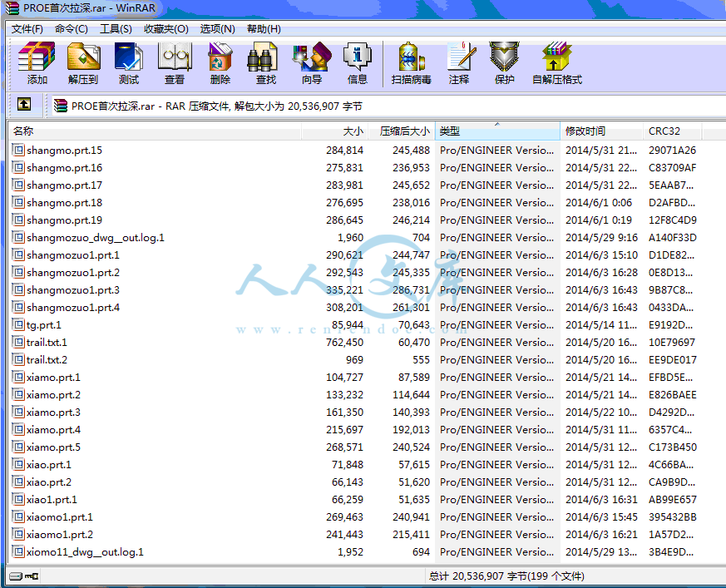Screen dimensions: 726x588
Task: Click the drive icon in status bar
Action: 16,576
